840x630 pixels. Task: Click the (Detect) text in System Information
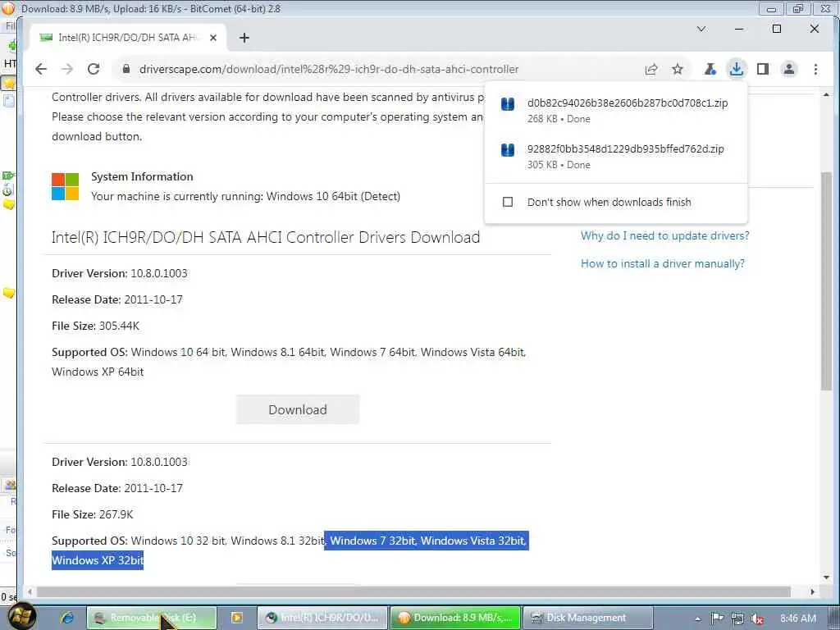(x=381, y=196)
